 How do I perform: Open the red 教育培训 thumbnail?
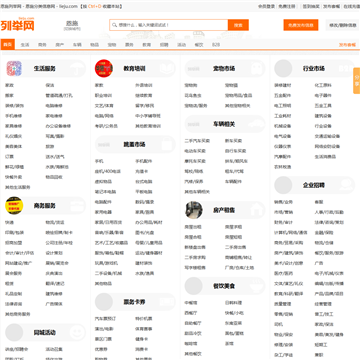pos(104,68)
